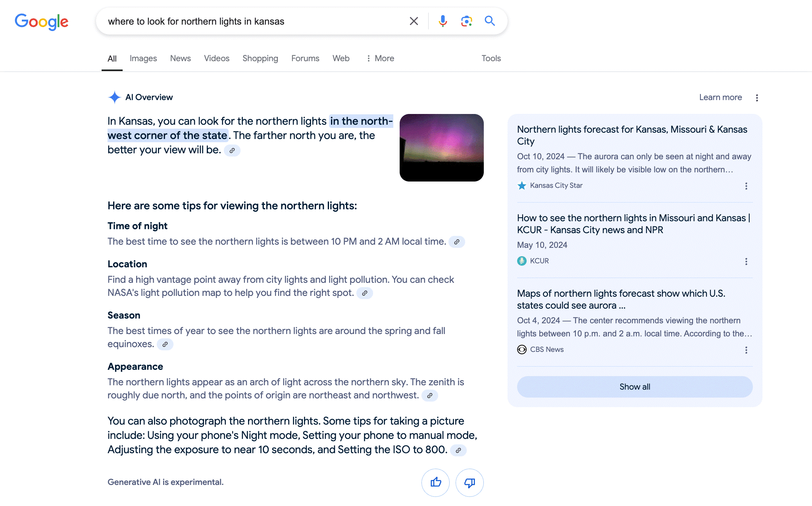
Task: Open options for KCUR result
Action: coord(746,261)
